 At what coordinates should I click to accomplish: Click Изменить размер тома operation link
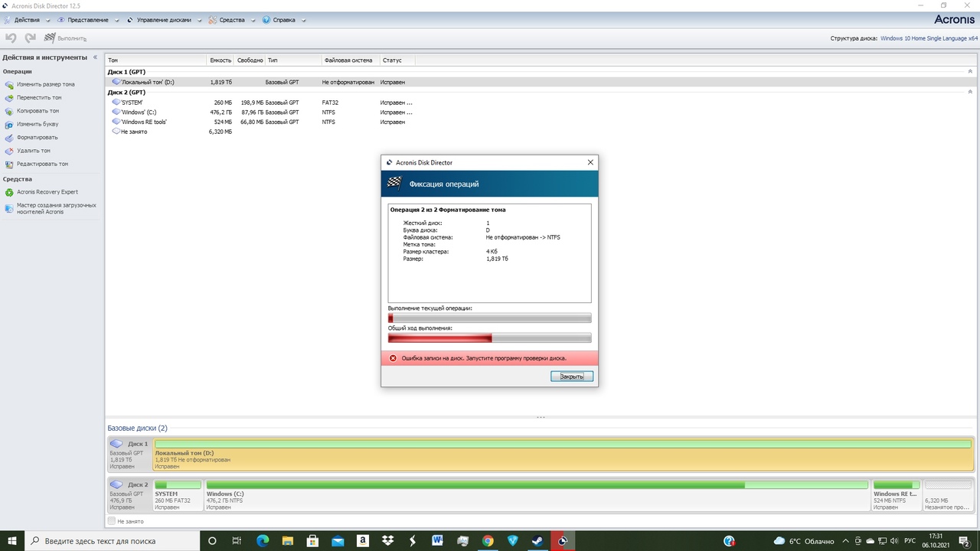[46, 85]
